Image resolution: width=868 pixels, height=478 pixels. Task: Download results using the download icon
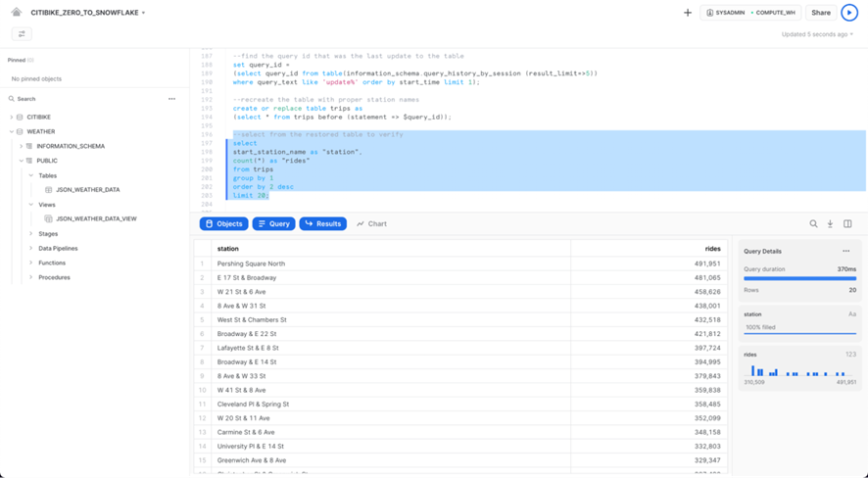click(831, 224)
